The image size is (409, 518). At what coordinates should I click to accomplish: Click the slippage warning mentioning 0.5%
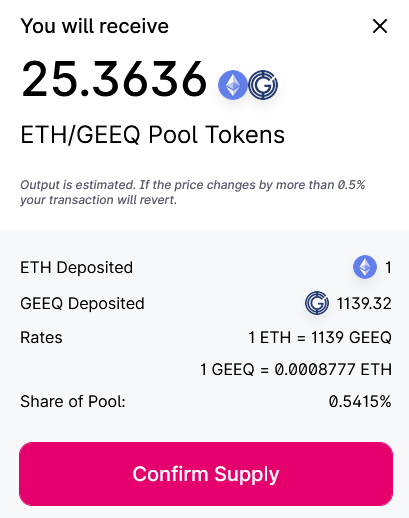click(x=193, y=192)
